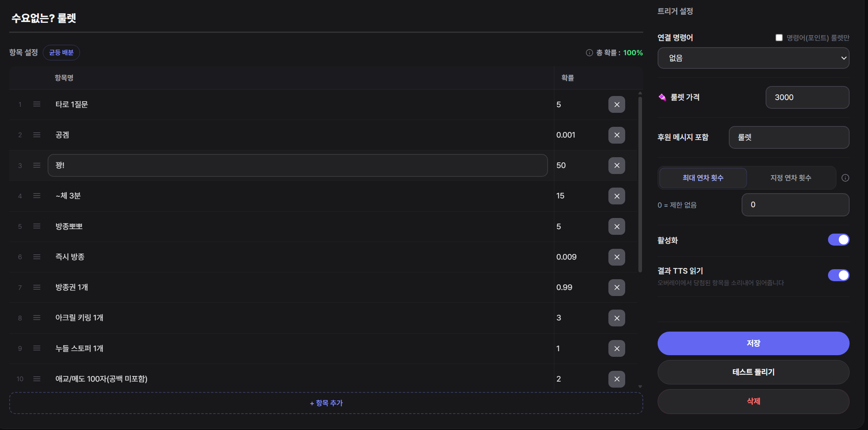Viewport: 868px width, 430px height.
Task: Click the reorder handle for 누들 스토퍼 1개
Action: pos(37,348)
